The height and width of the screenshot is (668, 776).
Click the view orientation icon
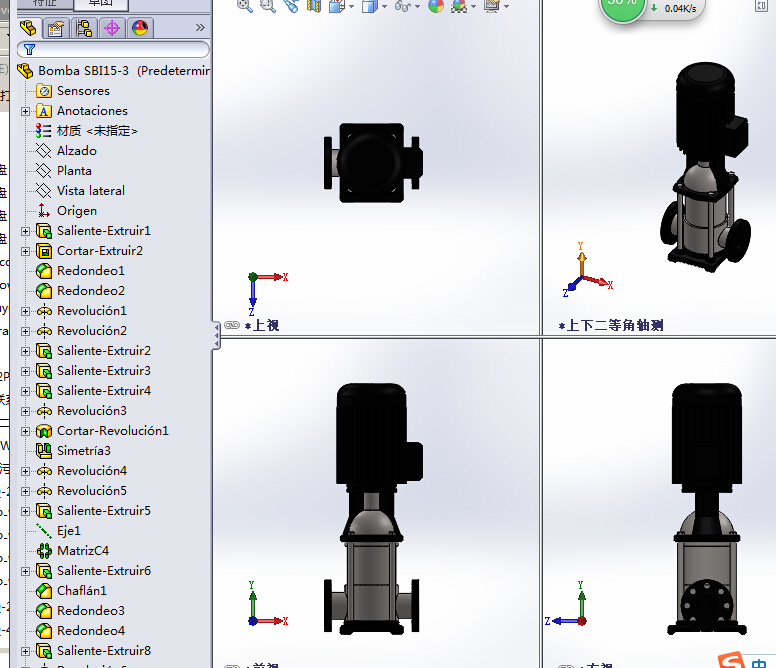point(337,6)
